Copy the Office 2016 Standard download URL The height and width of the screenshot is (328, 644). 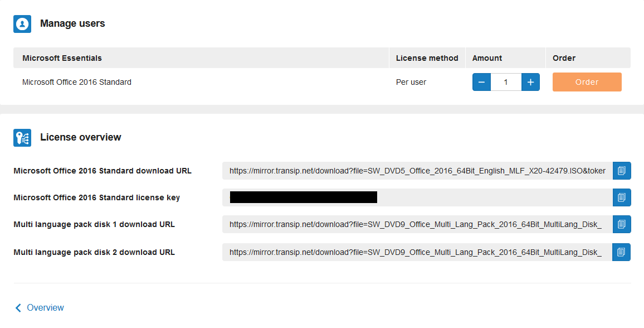(x=621, y=171)
